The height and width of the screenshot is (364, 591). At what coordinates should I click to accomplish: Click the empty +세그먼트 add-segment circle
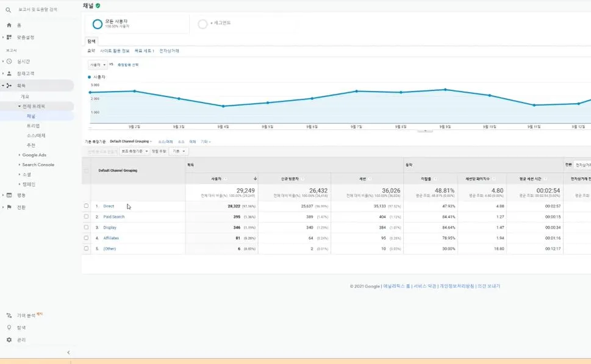click(x=202, y=24)
